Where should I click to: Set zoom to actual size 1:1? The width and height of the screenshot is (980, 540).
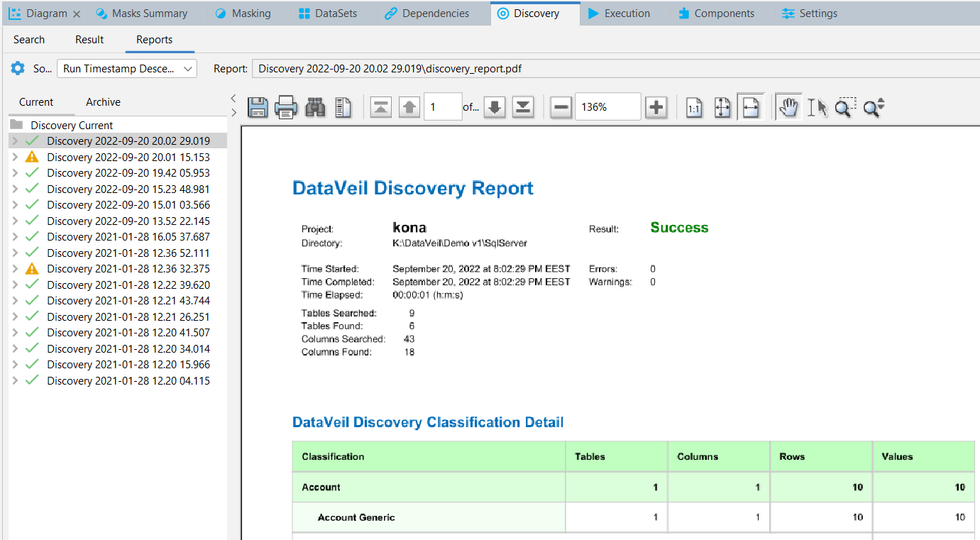click(694, 107)
